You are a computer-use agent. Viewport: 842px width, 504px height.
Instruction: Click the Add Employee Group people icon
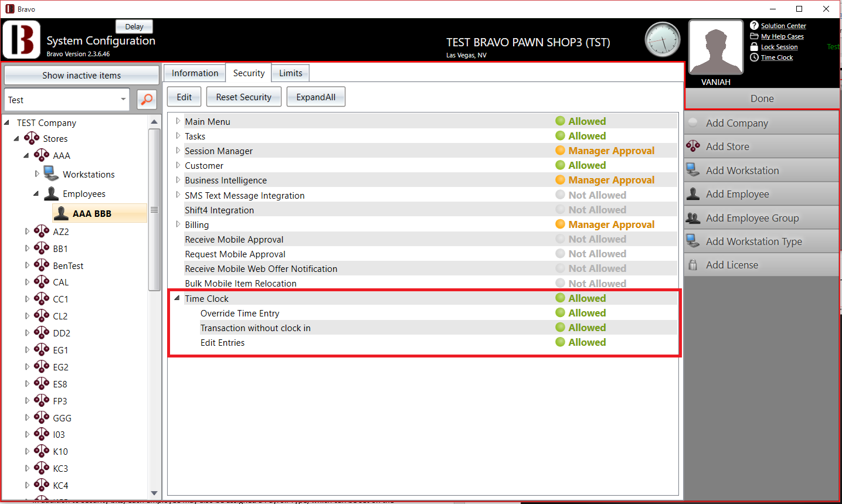pyautogui.click(x=693, y=217)
